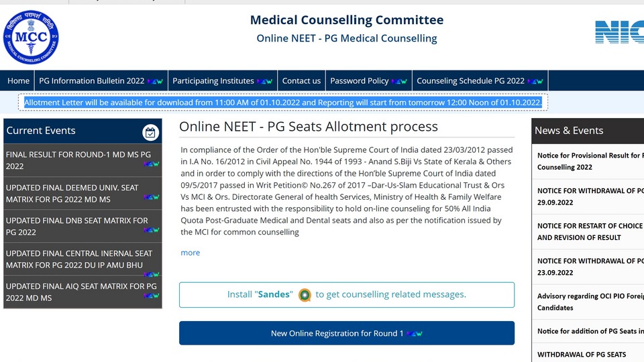This screenshot has width=644, height=362.
Task: Click the MCC circular logo
Action: click(31, 38)
